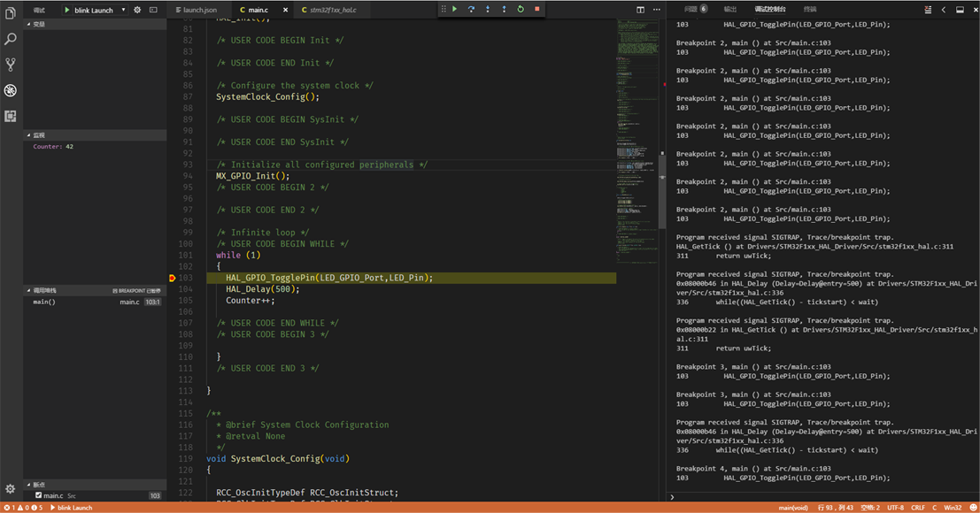Start debugging with the green play button

67,10
